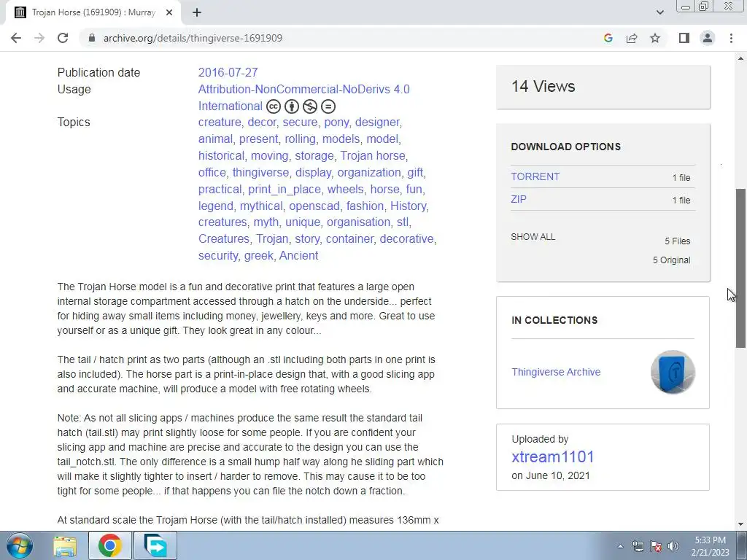
Task: Select the Trojan Horse browser tab
Action: coord(93,13)
